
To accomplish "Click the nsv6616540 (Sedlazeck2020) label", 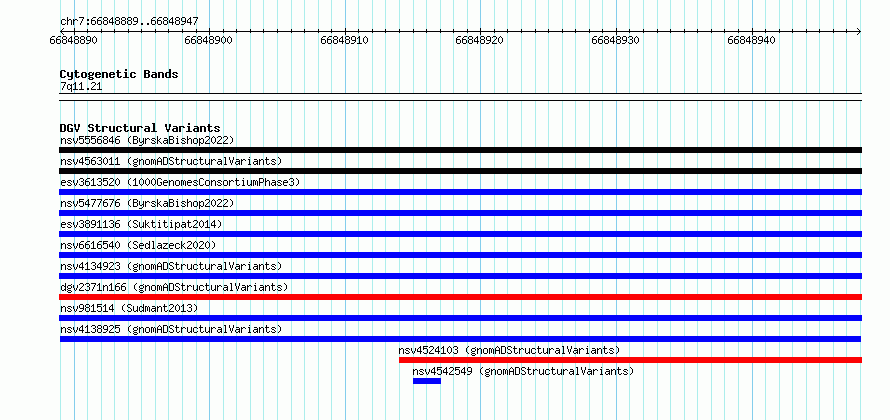I will click(138, 245).
